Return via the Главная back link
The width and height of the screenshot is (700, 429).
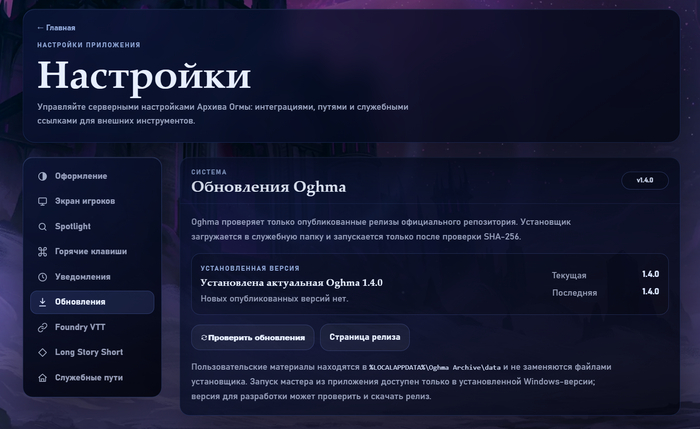click(56, 28)
